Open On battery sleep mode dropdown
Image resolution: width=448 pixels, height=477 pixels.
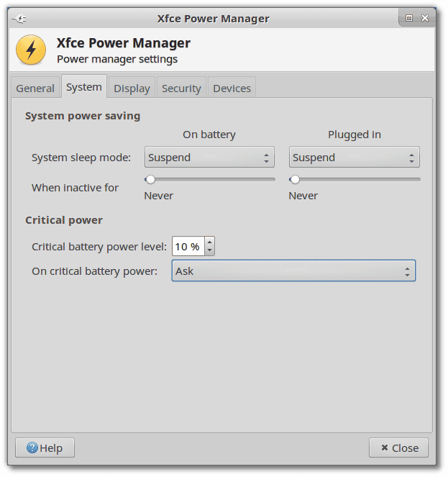tap(209, 158)
